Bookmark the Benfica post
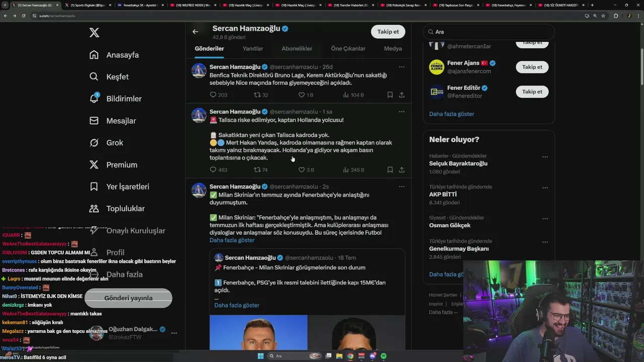 (x=390, y=95)
